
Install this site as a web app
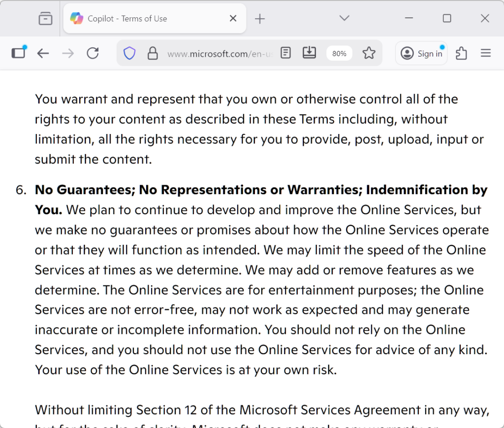309,53
